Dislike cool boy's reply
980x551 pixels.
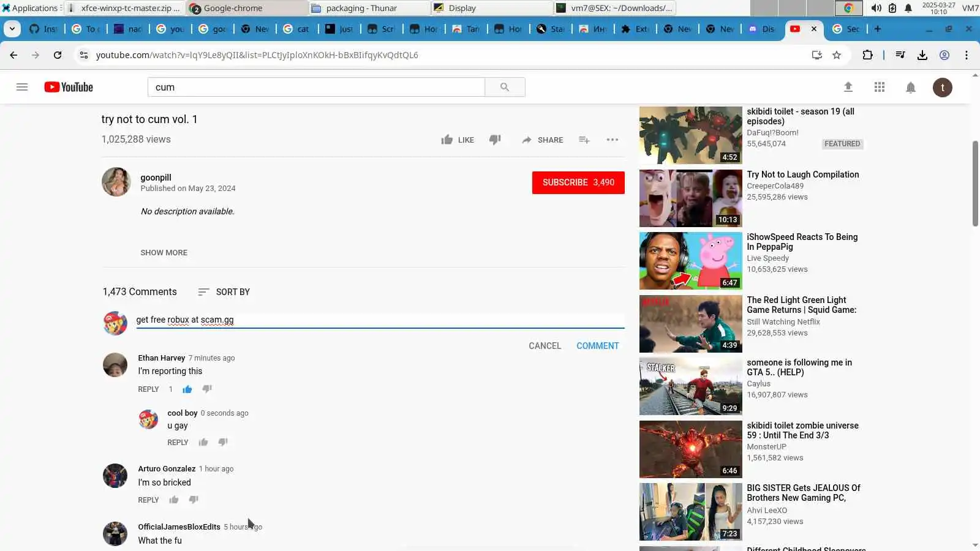tap(223, 442)
